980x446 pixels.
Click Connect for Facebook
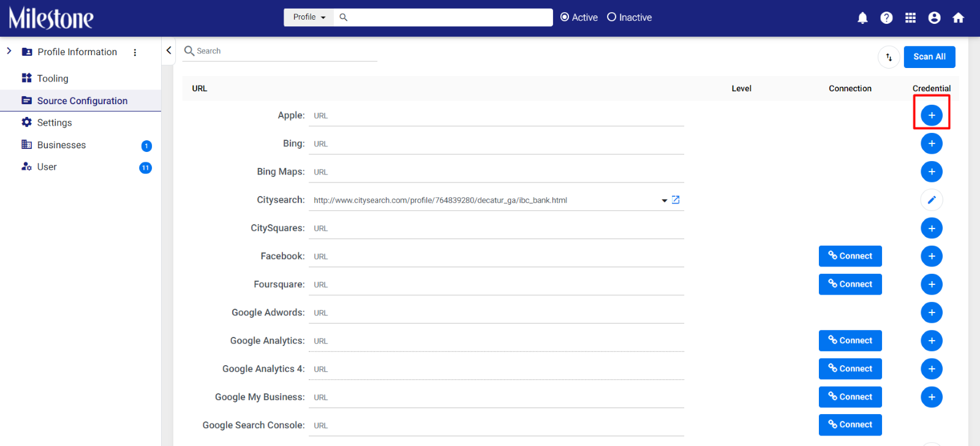(x=850, y=256)
